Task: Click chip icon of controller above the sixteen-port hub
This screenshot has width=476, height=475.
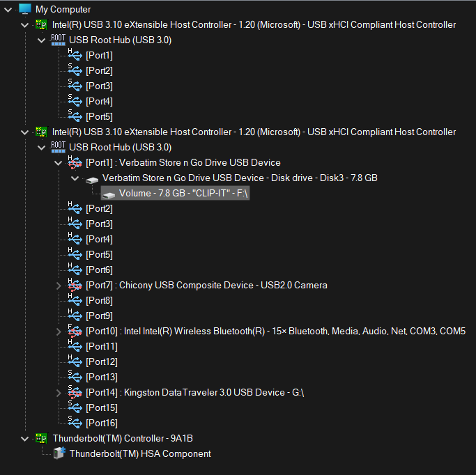Action: [41, 132]
